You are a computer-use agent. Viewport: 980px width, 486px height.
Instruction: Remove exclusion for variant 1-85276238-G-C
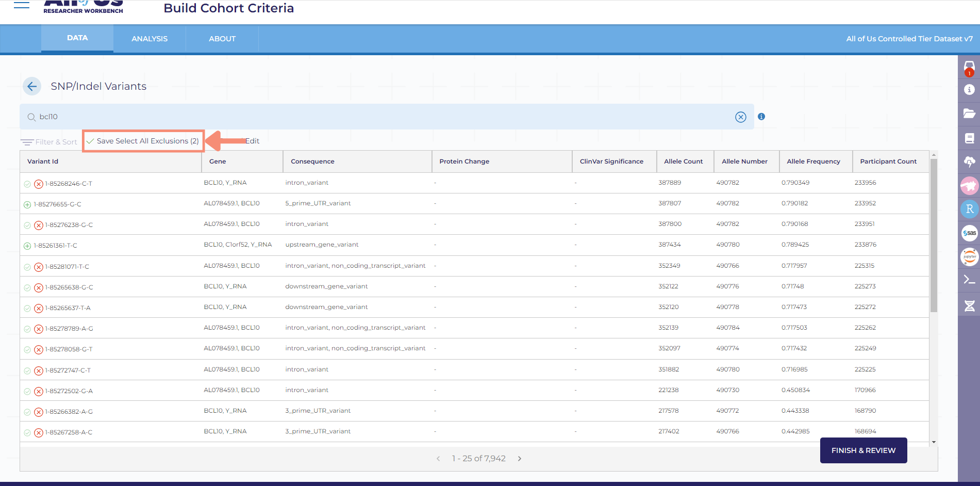[x=39, y=225]
